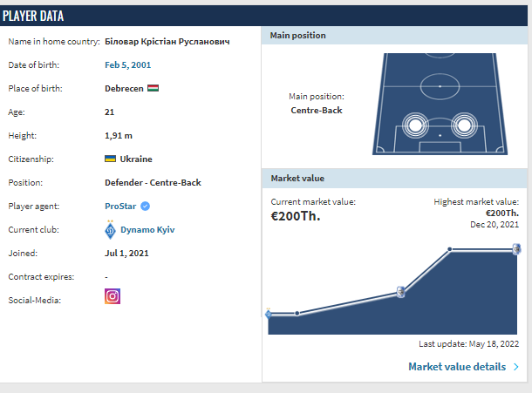The width and height of the screenshot is (532, 393).
Task: Click the blue verified badge beside ProStar
Action: pos(146,207)
